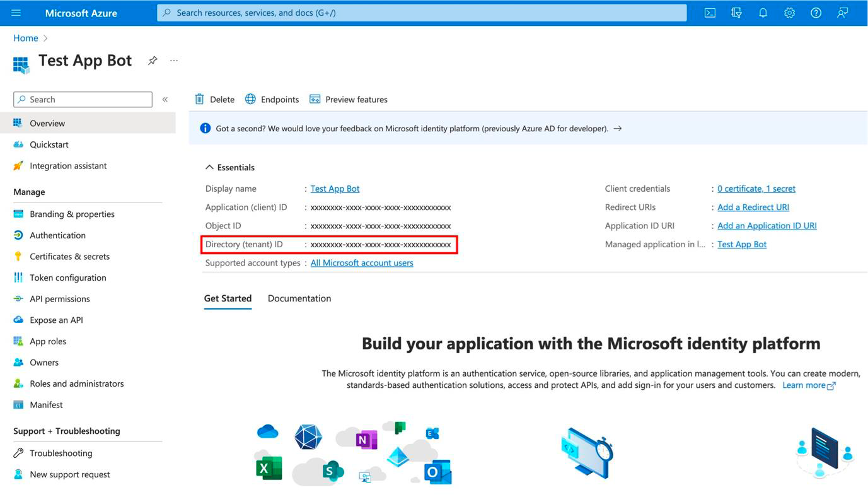The height and width of the screenshot is (497, 868).
Task: Open All Microsoft account users link
Action: coord(362,263)
